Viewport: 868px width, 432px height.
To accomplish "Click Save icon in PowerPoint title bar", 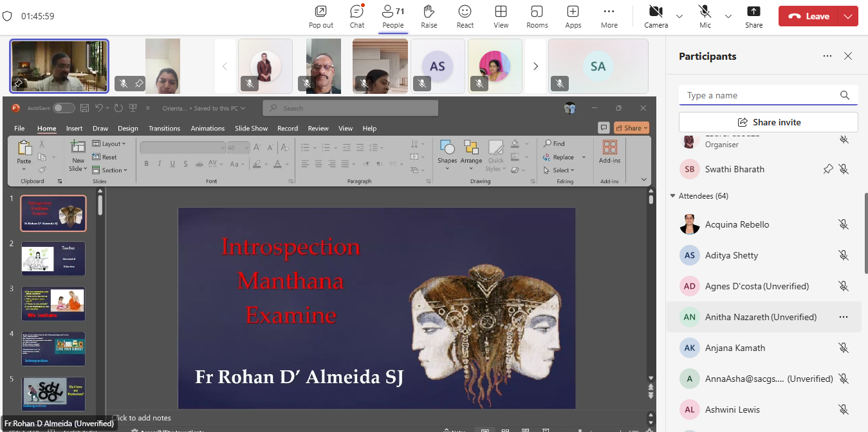I will (x=84, y=108).
